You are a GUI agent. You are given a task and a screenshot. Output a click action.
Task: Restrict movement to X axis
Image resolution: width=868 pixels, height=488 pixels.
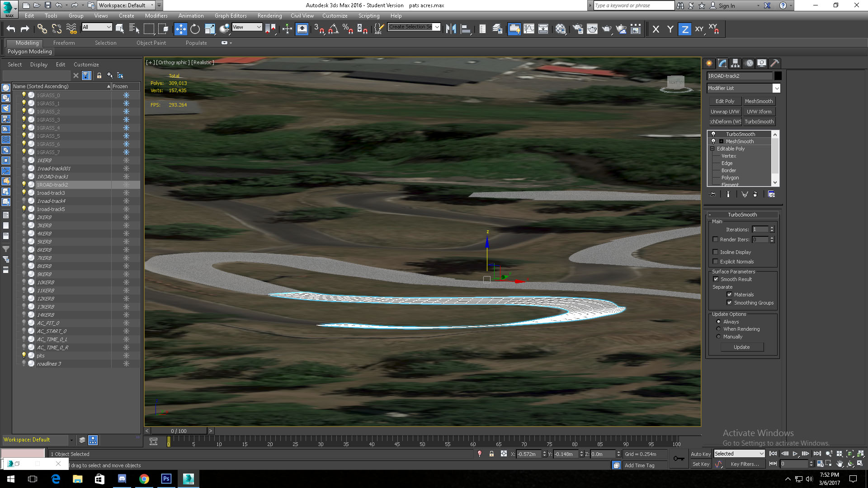pyautogui.click(x=656, y=29)
